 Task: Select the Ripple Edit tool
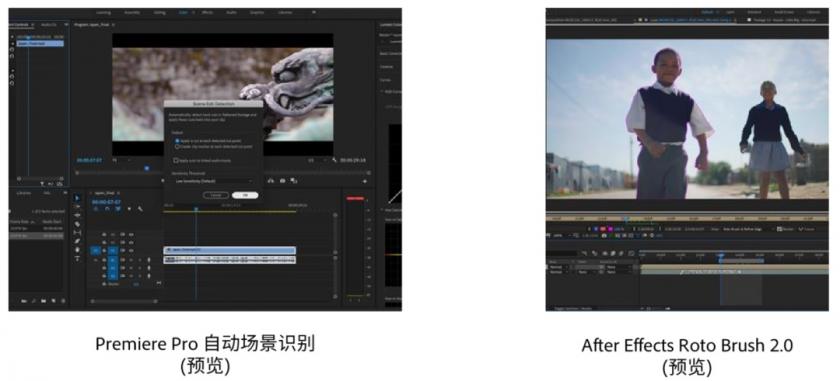78,215
